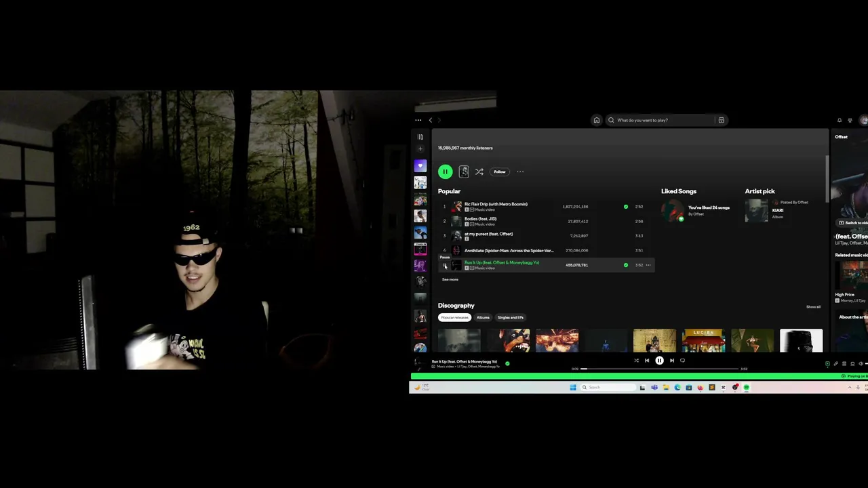This screenshot has width=868, height=488.
Task: Skip to next track
Action: coord(672,361)
